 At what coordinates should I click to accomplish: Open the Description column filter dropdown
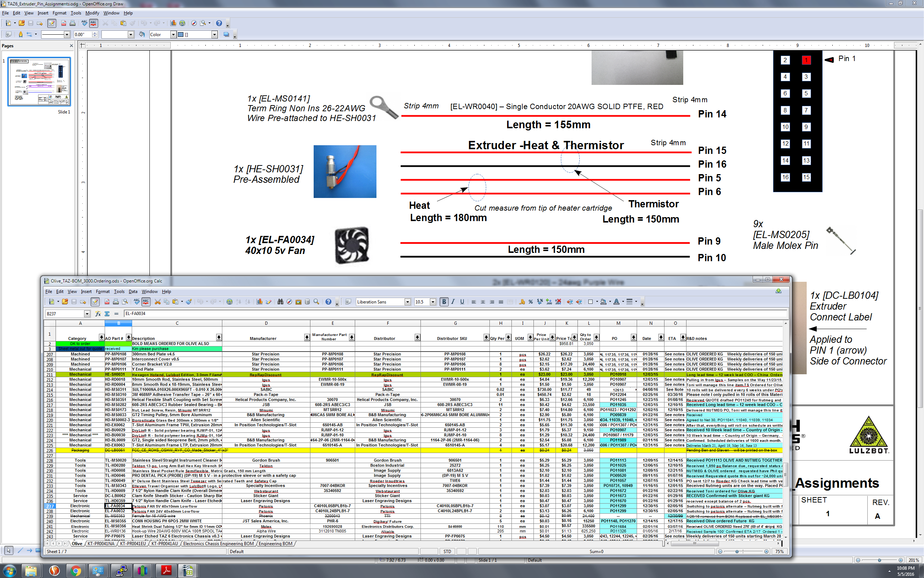pos(219,337)
